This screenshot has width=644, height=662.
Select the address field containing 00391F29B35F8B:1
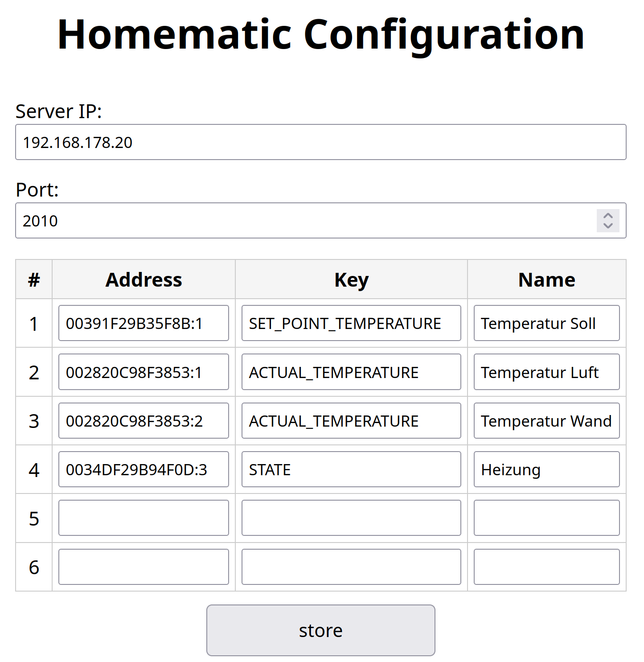[x=143, y=323]
